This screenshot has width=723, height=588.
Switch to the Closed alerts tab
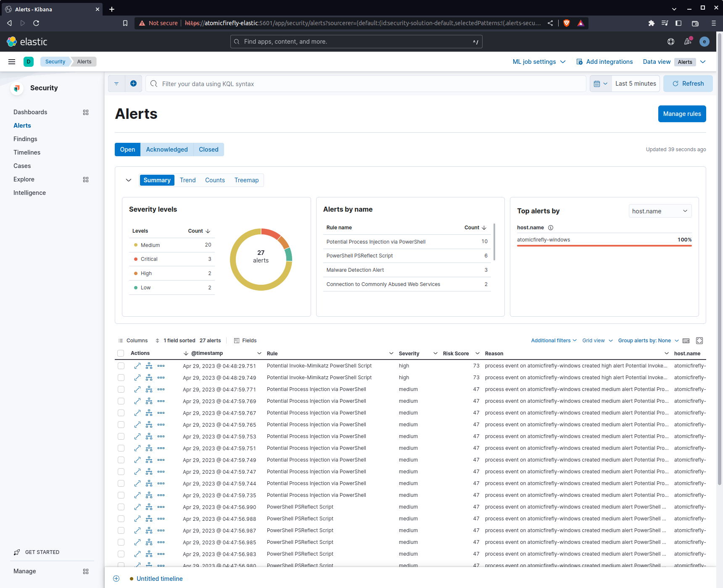[x=208, y=150]
